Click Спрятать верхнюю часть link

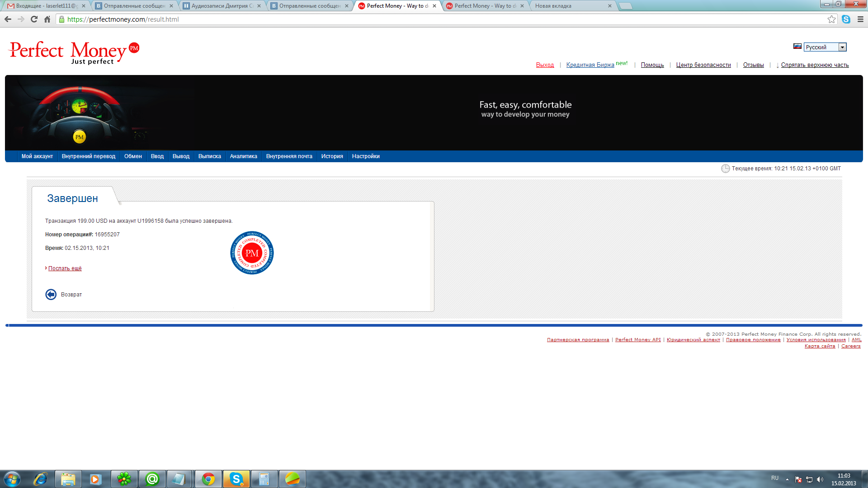815,65
